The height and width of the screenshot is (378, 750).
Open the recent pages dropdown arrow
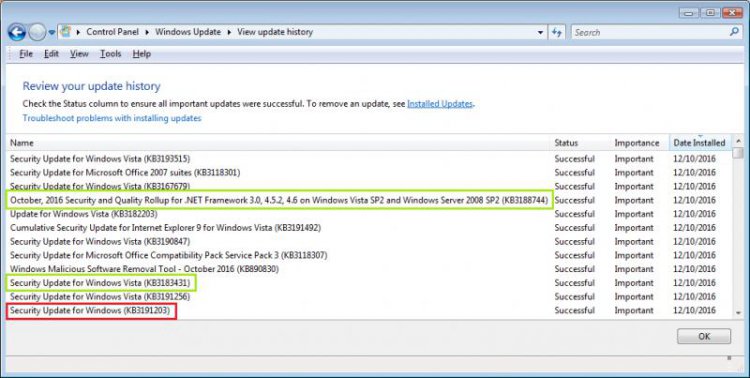52,33
